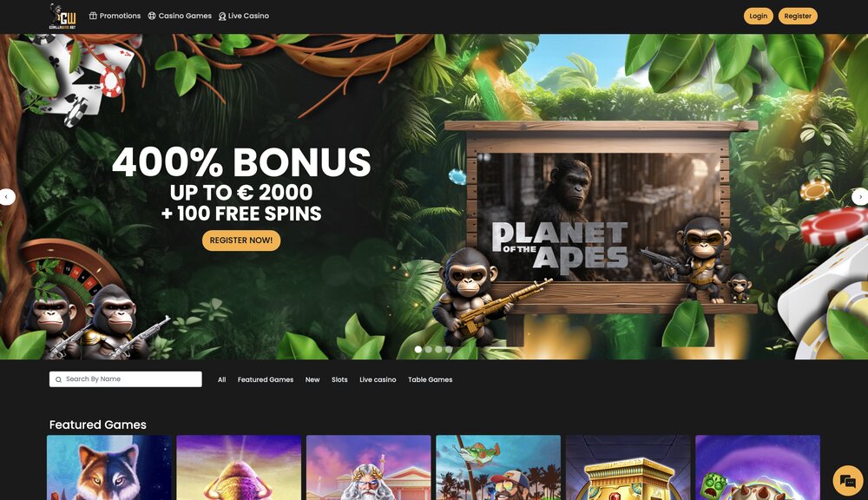This screenshot has height=500, width=868.
Task: Go to previous banner slide arrow
Action: point(7,197)
